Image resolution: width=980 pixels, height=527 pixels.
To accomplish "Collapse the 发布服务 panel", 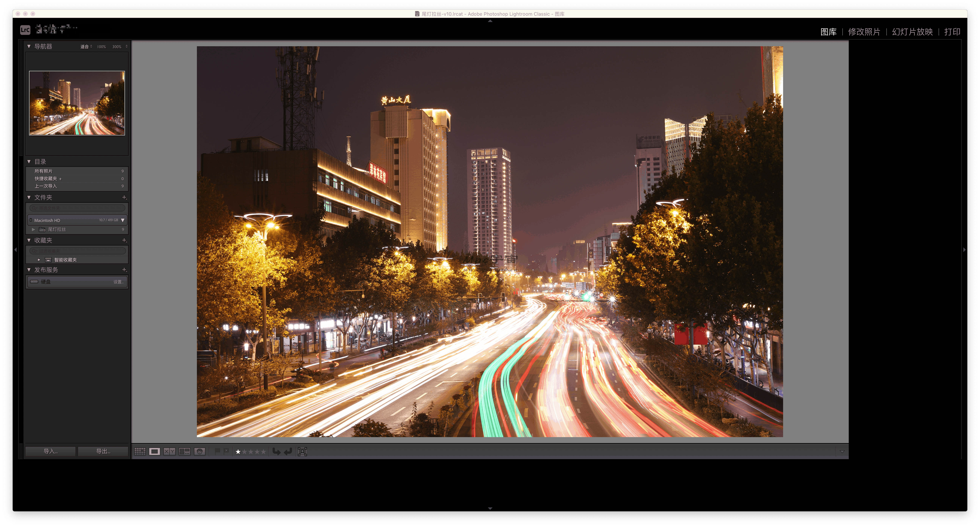I will 29,270.
